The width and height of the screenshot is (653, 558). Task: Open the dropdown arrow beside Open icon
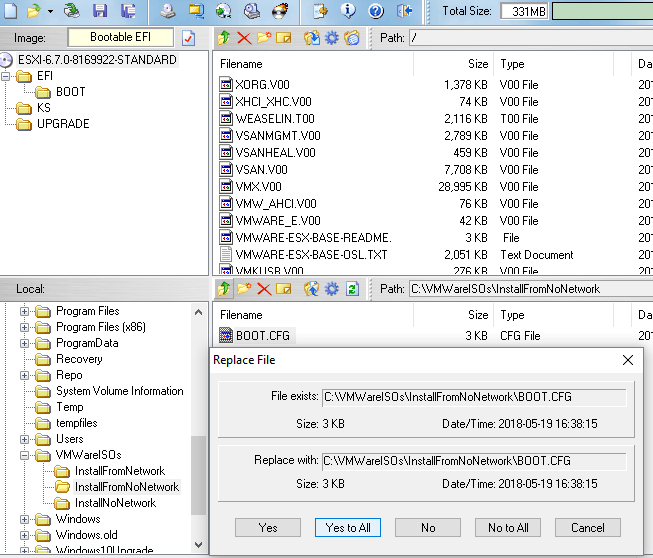pyautogui.click(x=50, y=11)
